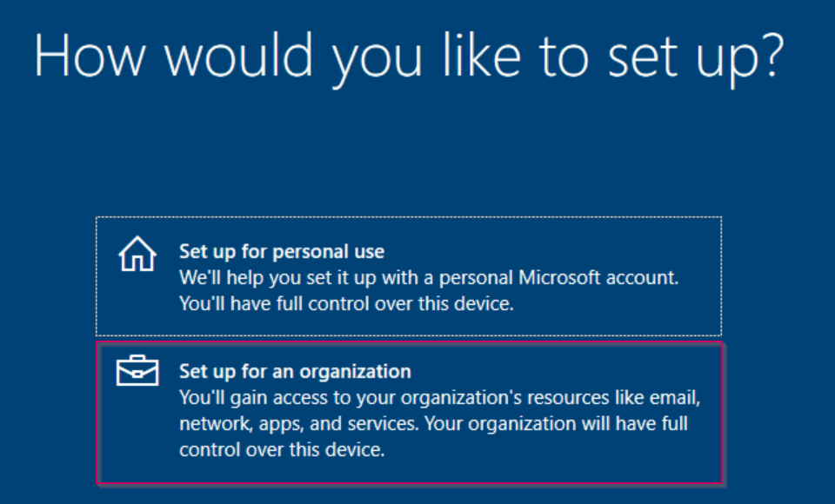Choose the highlighted organization option tile

pos(408,412)
